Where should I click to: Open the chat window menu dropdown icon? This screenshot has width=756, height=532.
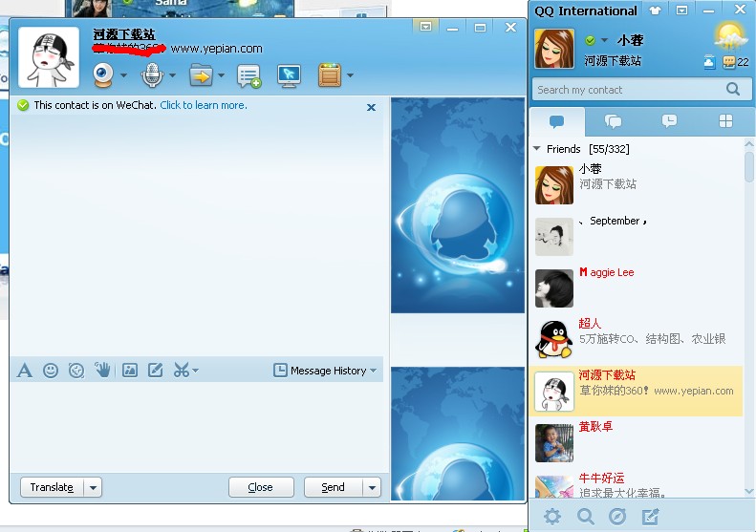[x=425, y=27]
